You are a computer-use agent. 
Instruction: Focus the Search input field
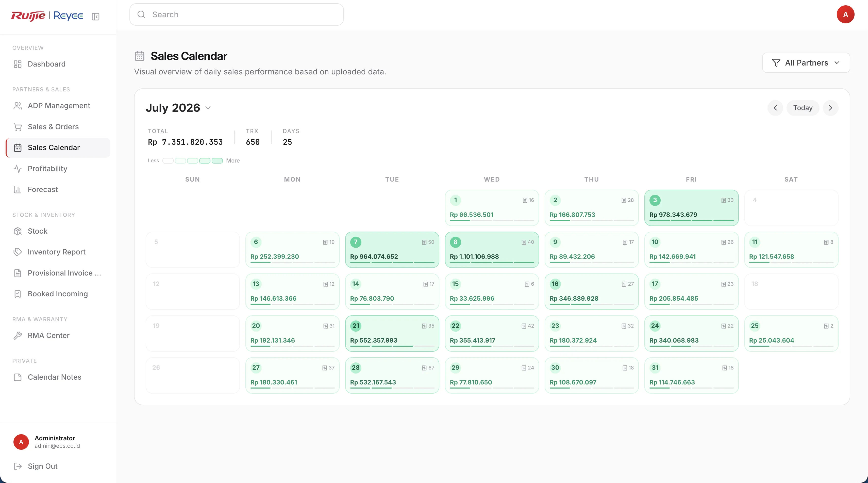click(x=237, y=14)
